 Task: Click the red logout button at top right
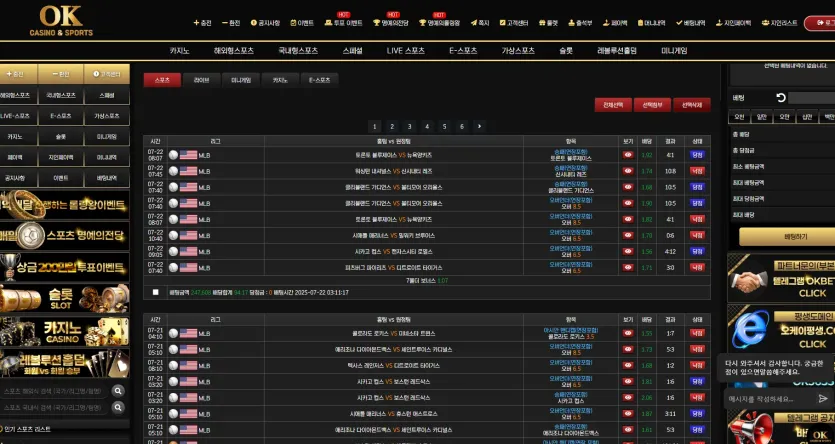tap(820, 23)
